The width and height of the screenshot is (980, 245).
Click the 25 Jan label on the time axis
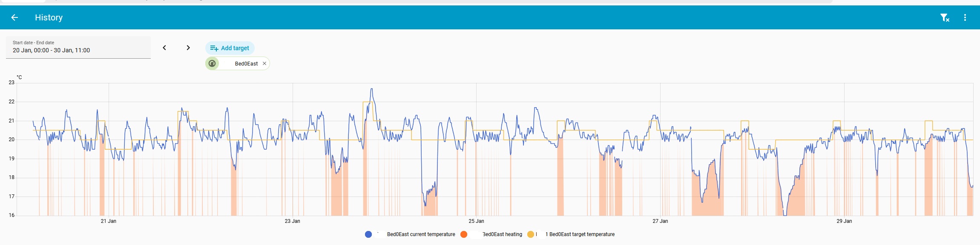[x=476, y=221]
